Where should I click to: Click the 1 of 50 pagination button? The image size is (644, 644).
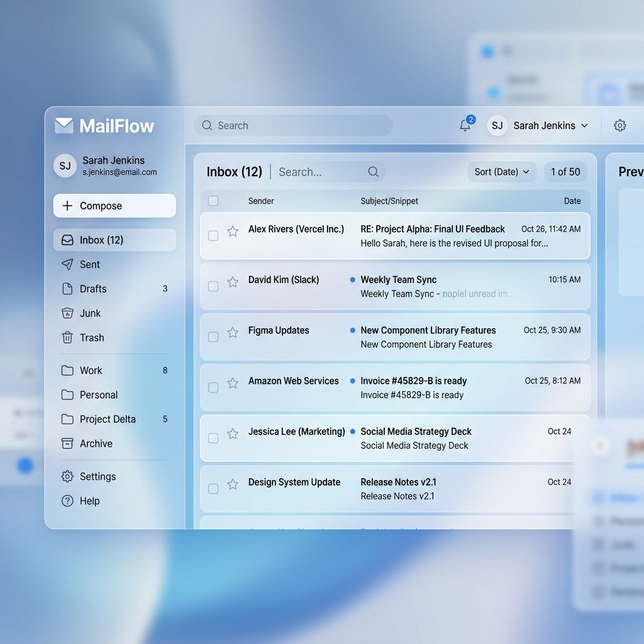click(x=565, y=172)
